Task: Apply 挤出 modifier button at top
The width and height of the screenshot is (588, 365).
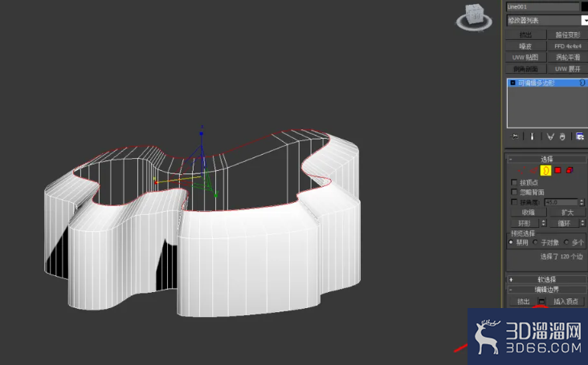Action: point(526,34)
